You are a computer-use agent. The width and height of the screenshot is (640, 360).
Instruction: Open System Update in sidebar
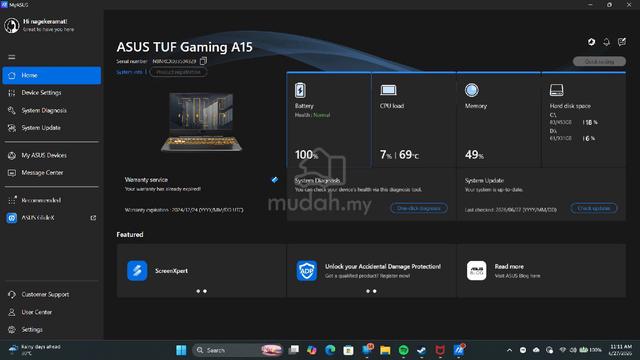coord(51,128)
